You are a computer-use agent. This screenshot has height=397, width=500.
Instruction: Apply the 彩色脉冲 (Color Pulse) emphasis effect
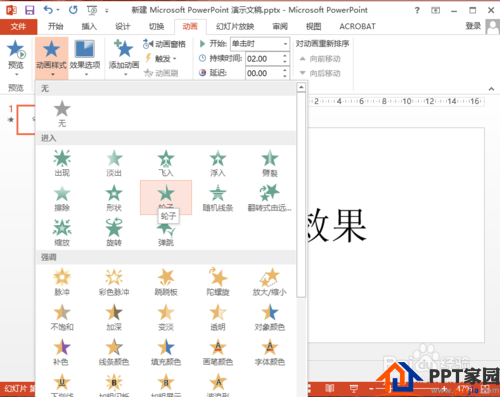point(114,282)
